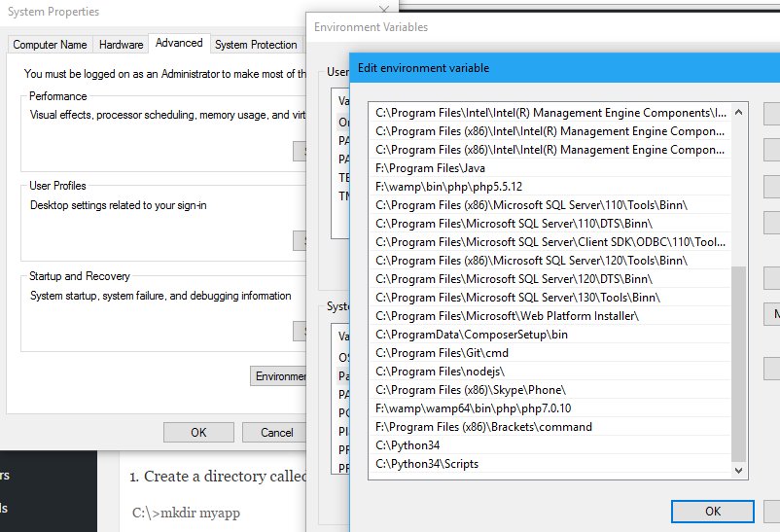The width and height of the screenshot is (780, 532).
Task: Select C:\Python34\Scripts entry
Action: coord(550,463)
